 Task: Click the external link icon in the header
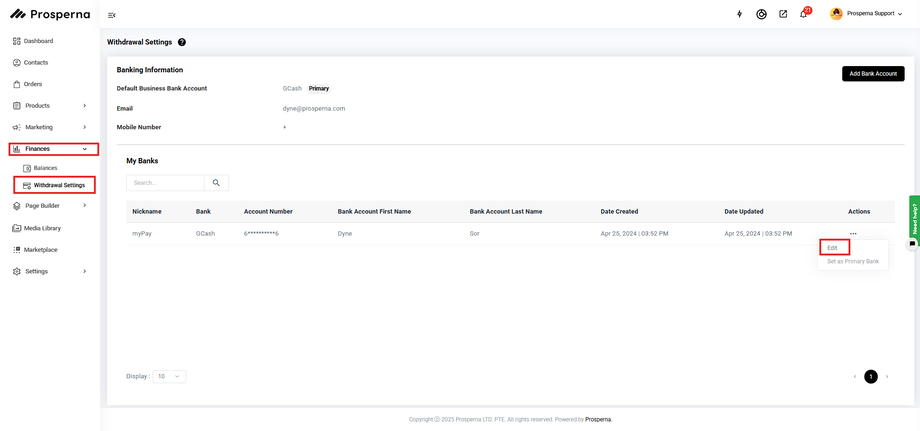tap(783, 14)
